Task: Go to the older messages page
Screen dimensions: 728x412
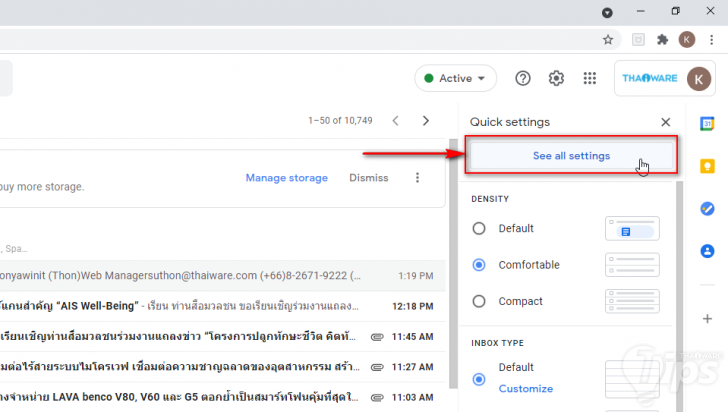Action: 426,121
